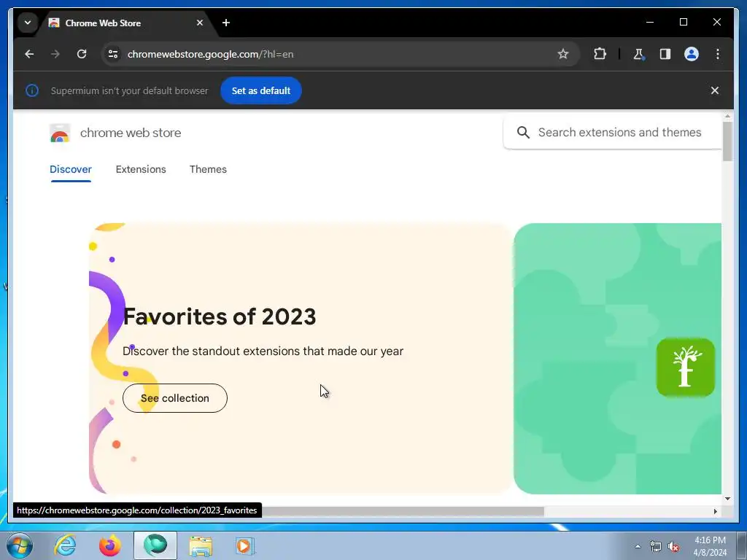Launch Firefox from the taskbar
This screenshot has width=747, height=560.
click(110, 545)
